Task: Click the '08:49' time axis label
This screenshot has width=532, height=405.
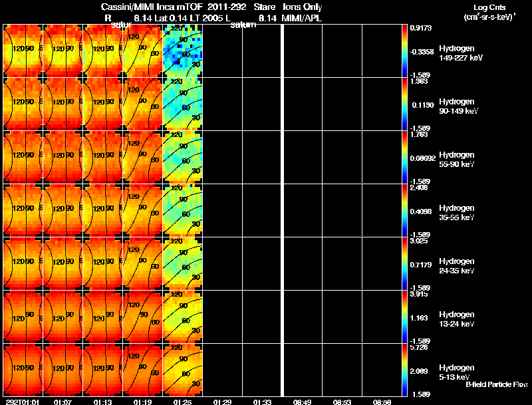Action: click(302, 402)
